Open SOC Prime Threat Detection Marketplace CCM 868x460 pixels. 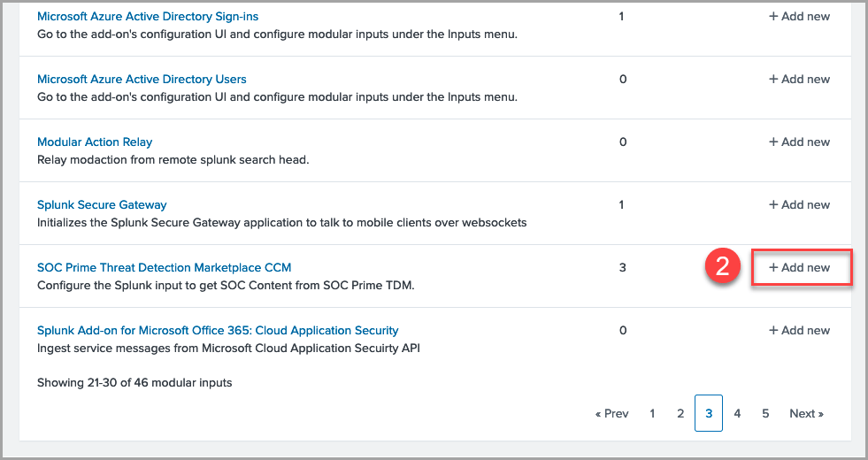164,267
